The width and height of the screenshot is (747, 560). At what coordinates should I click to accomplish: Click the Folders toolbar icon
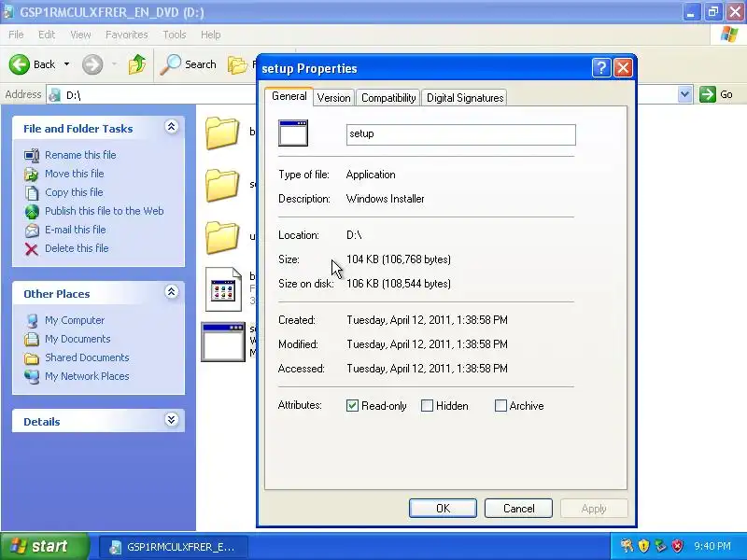click(x=237, y=64)
